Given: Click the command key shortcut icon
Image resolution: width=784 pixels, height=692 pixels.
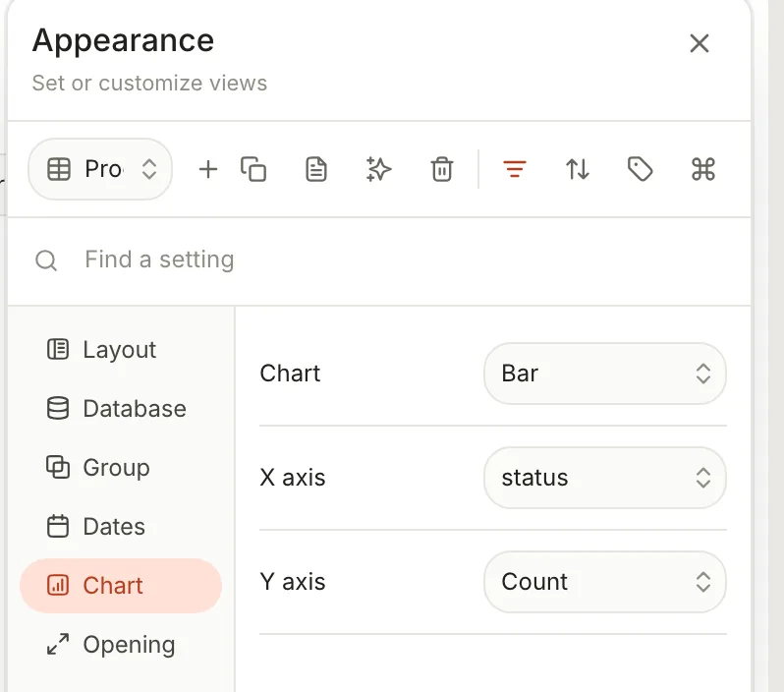Looking at the screenshot, I should click(703, 169).
